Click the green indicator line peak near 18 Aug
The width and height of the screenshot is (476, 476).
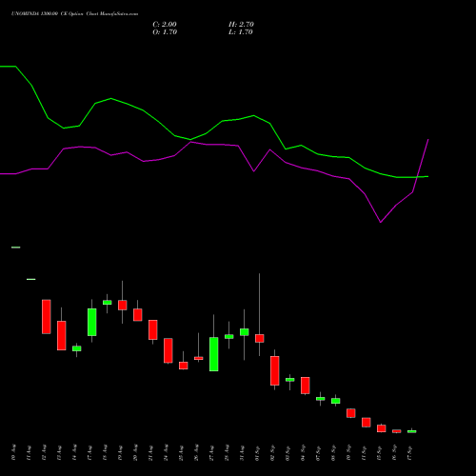pyautogui.click(x=110, y=98)
